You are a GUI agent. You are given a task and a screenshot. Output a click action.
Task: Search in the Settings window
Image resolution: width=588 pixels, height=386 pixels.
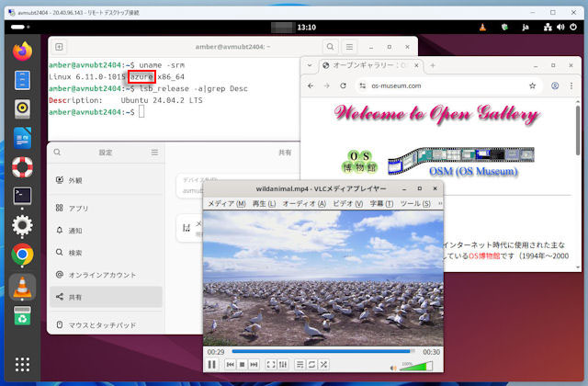click(57, 153)
